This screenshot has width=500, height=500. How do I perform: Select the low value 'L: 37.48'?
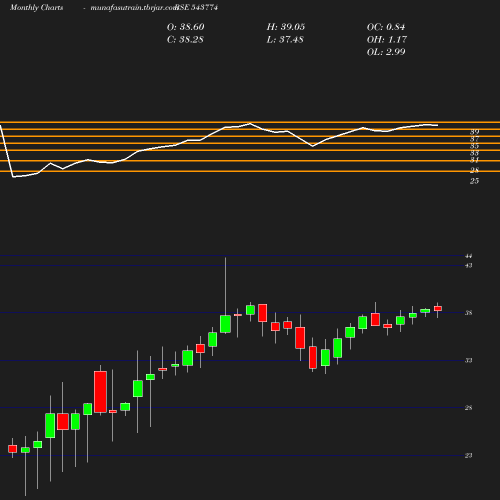(285, 40)
